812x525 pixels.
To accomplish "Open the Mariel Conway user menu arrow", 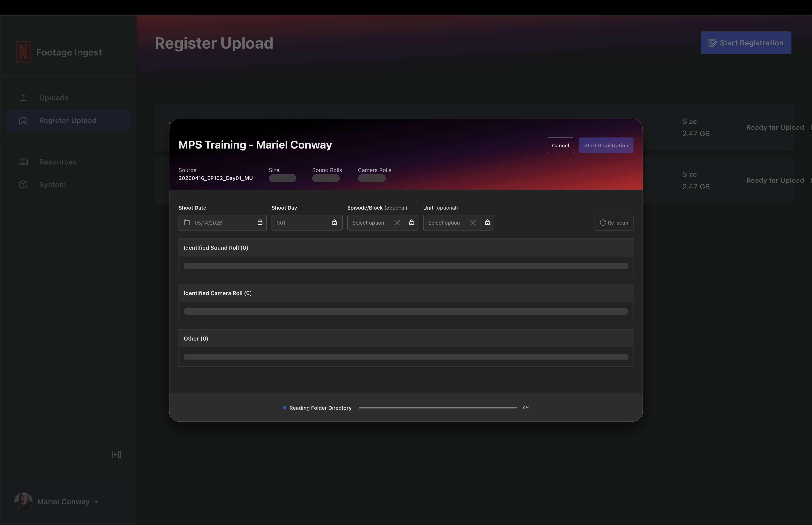I will [97, 502].
